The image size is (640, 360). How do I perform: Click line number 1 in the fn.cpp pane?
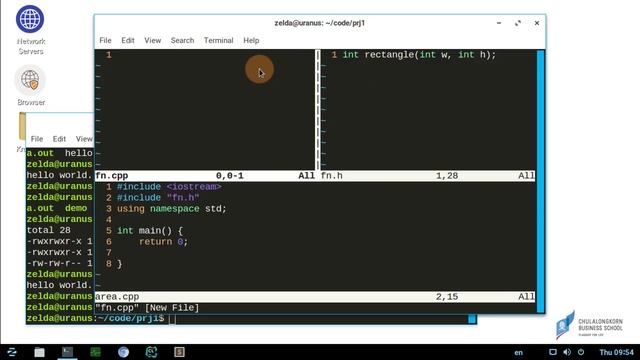point(109,55)
